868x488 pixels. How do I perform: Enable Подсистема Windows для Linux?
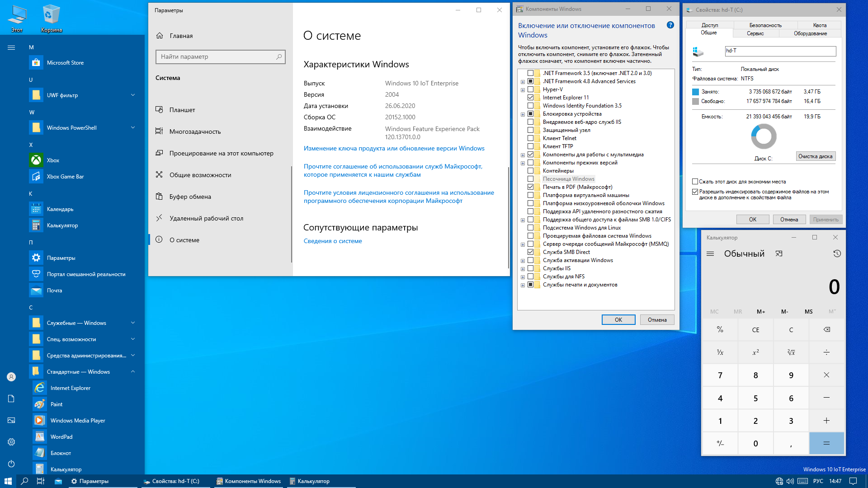tap(531, 228)
